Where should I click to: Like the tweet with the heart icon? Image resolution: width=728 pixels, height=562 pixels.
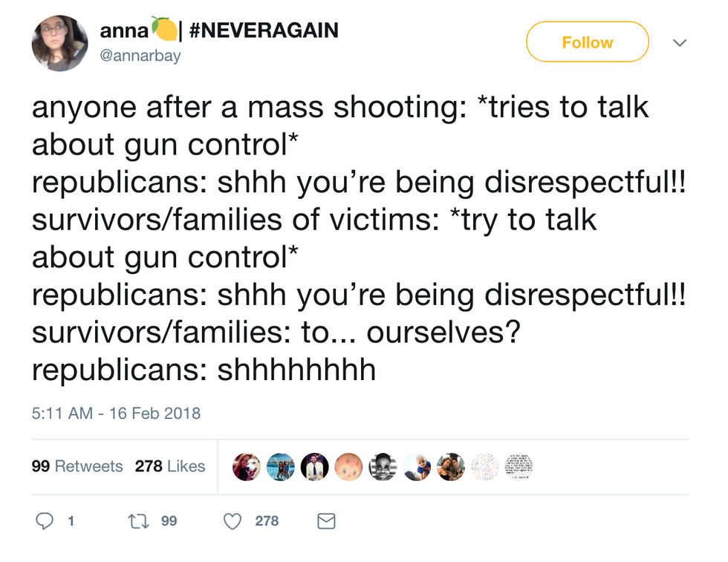(x=234, y=521)
